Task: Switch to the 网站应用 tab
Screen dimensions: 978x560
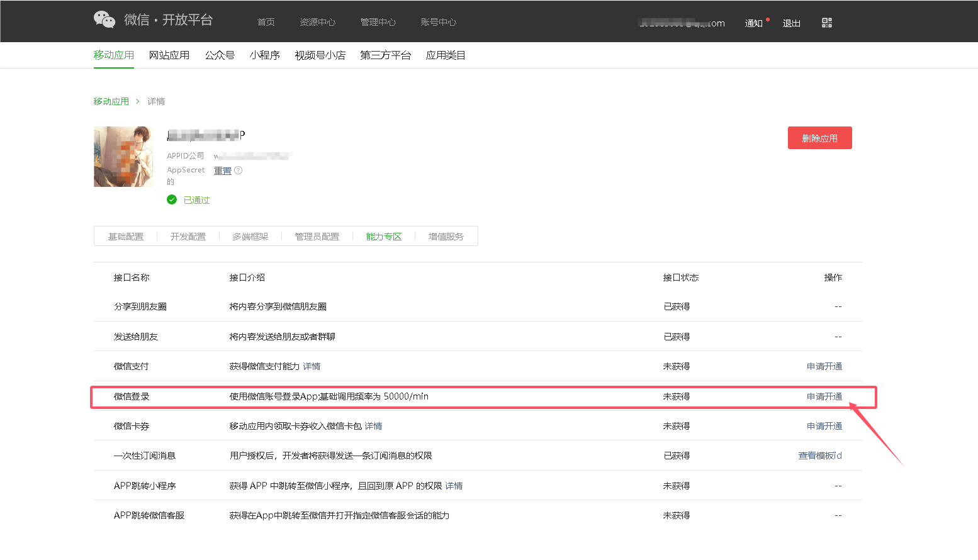Action: point(169,55)
